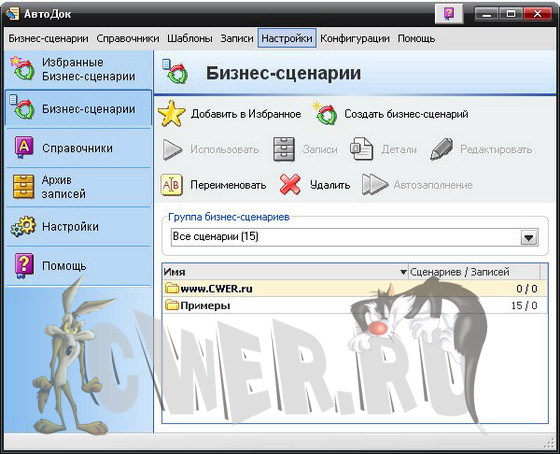The width and height of the screenshot is (560, 454).
Task: Open Настройки gears icon in sidebar
Action: [x=24, y=226]
